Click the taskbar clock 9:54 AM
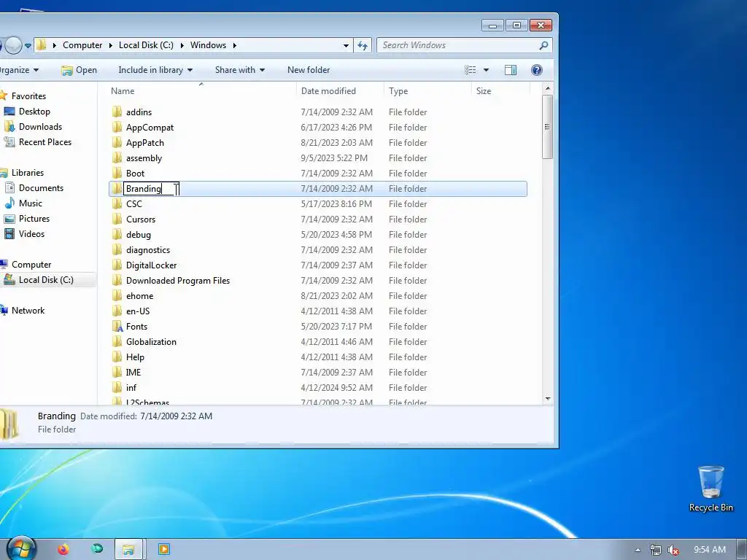 click(710, 550)
